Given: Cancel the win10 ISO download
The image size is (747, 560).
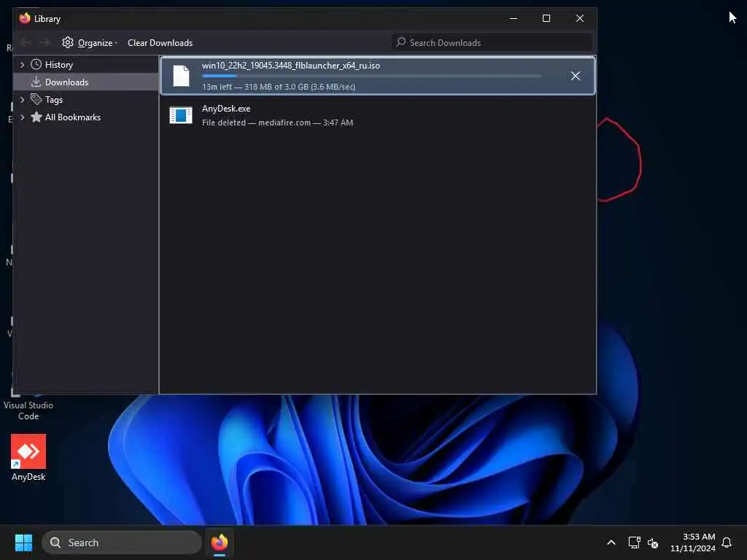Looking at the screenshot, I should [575, 76].
